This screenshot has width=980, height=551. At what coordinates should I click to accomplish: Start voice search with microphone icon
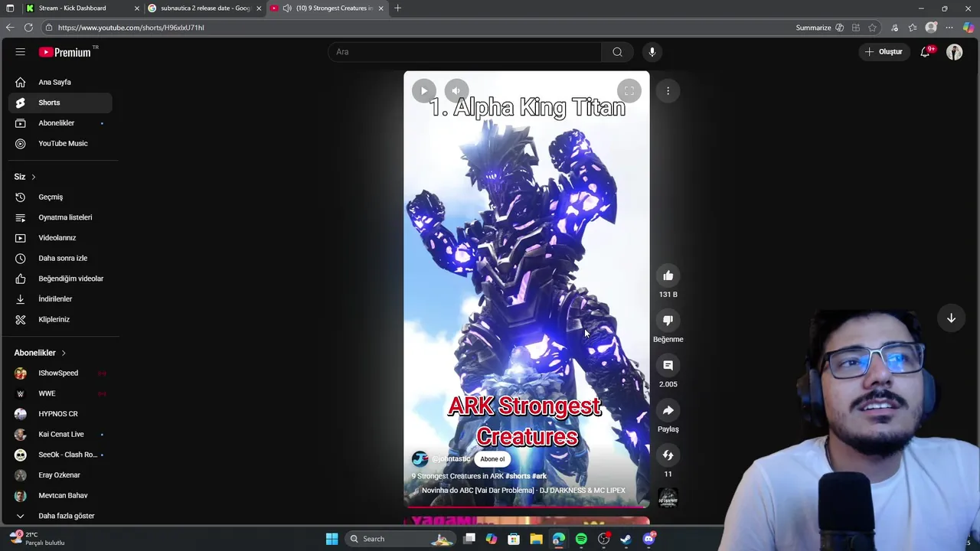652,52
